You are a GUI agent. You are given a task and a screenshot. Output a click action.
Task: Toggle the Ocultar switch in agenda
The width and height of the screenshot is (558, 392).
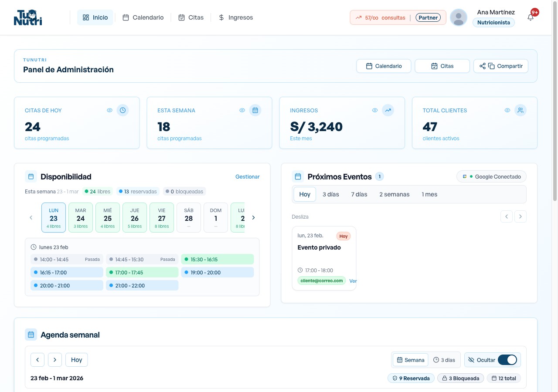click(507, 360)
